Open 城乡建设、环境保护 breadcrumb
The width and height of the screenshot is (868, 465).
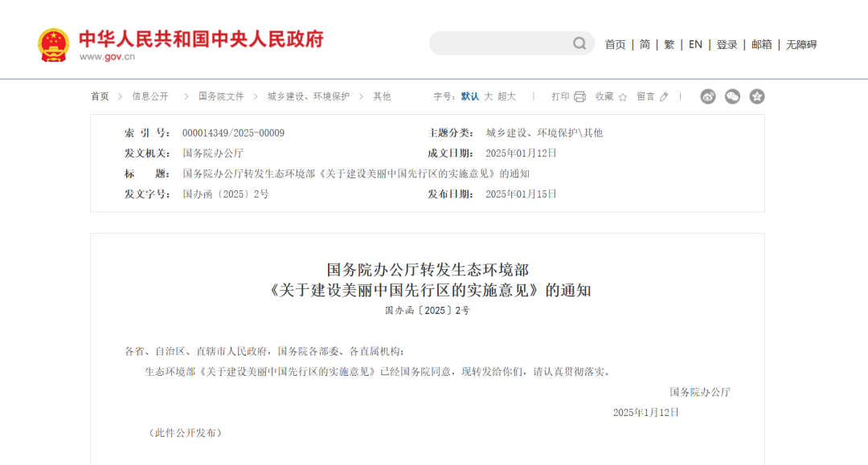[309, 96]
